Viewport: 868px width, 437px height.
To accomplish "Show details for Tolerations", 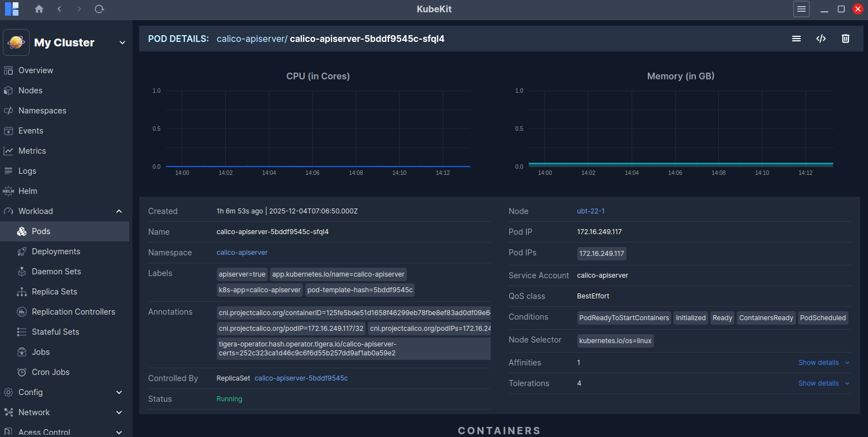I will tap(823, 383).
